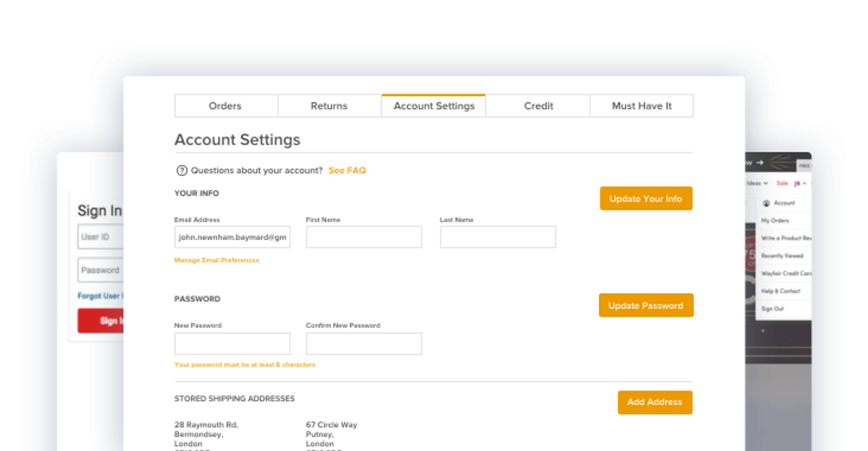Click the password length hint text
Image resolution: width=868 pixels, height=451 pixels.
click(245, 365)
